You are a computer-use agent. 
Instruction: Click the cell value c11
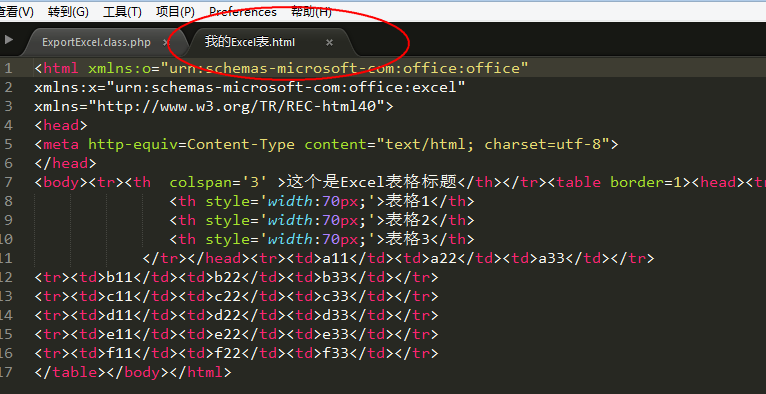(x=119, y=297)
